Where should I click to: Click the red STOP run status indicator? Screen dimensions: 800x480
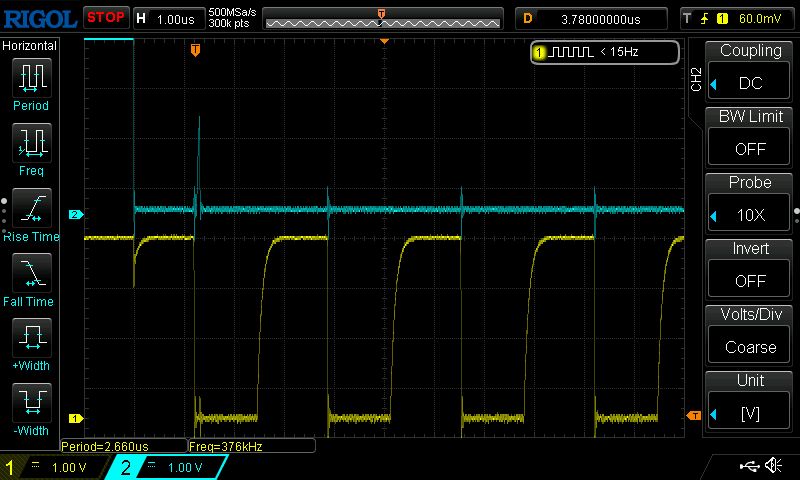coord(106,18)
